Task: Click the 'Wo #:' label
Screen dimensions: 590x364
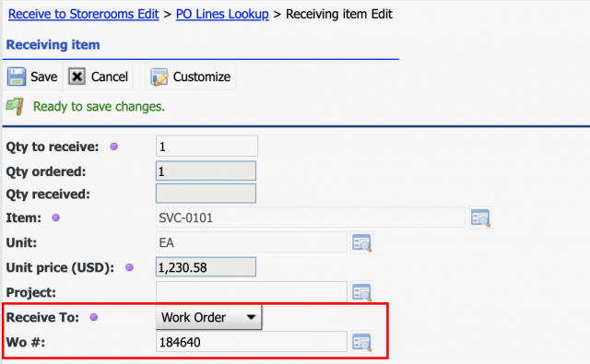Action: 26,342
